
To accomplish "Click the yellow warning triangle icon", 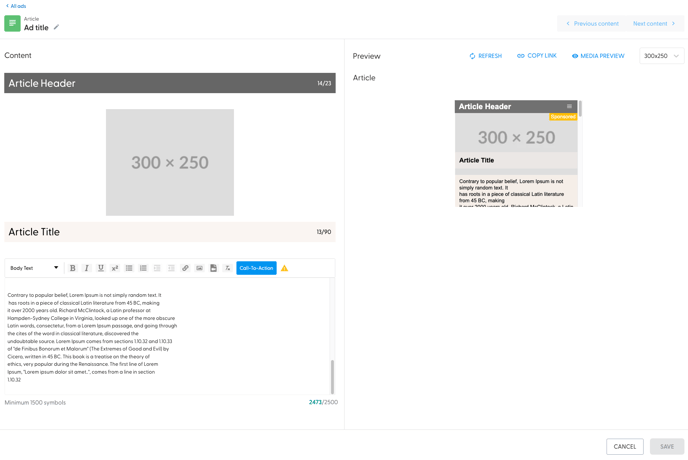I will [x=284, y=268].
